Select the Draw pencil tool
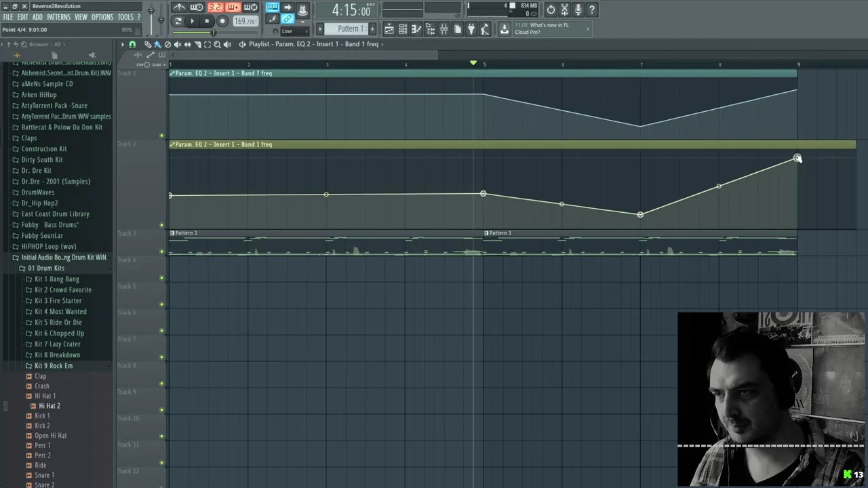Screen dimensions: 868x488 point(148,44)
